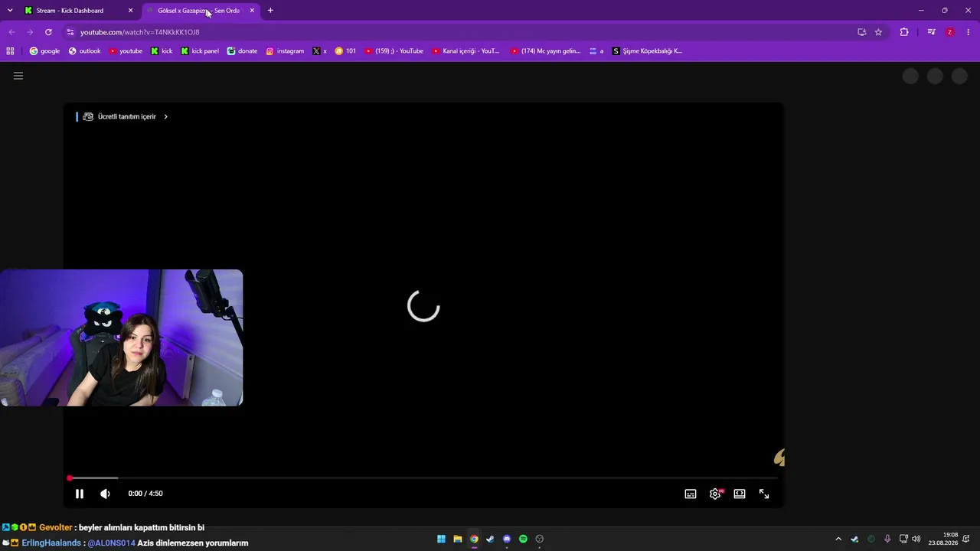This screenshot has height=551, width=980.
Task: Open File Explorer from the taskbar
Action: coord(458,539)
